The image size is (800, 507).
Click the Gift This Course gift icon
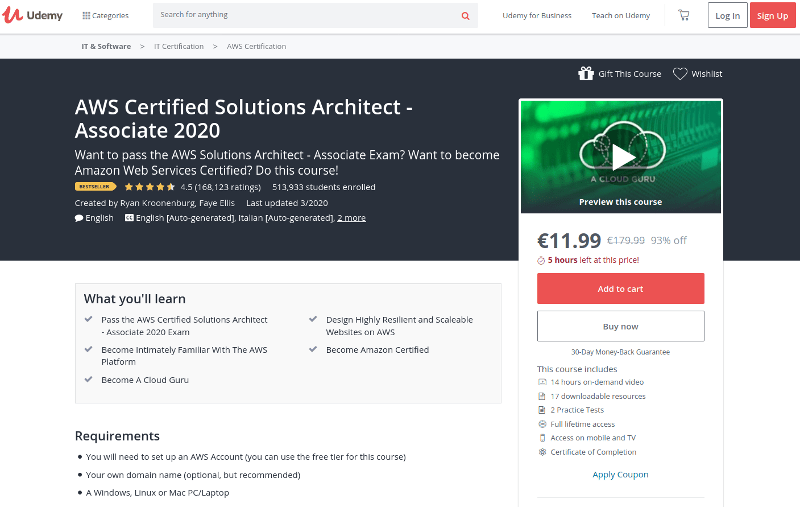pyautogui.click(x=586, y=73)
